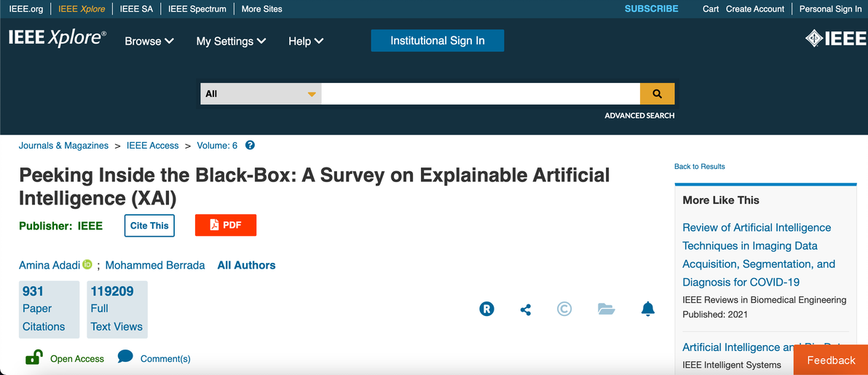
Task: Expand the My Settings menu
Action: pyautogui.click(x=231, y=41)
